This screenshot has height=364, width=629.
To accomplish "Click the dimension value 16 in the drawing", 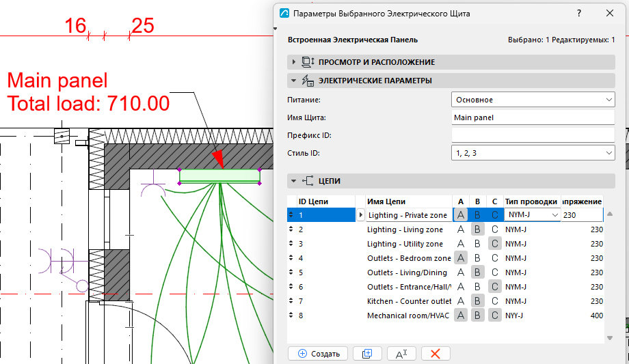I will (75, 26).
